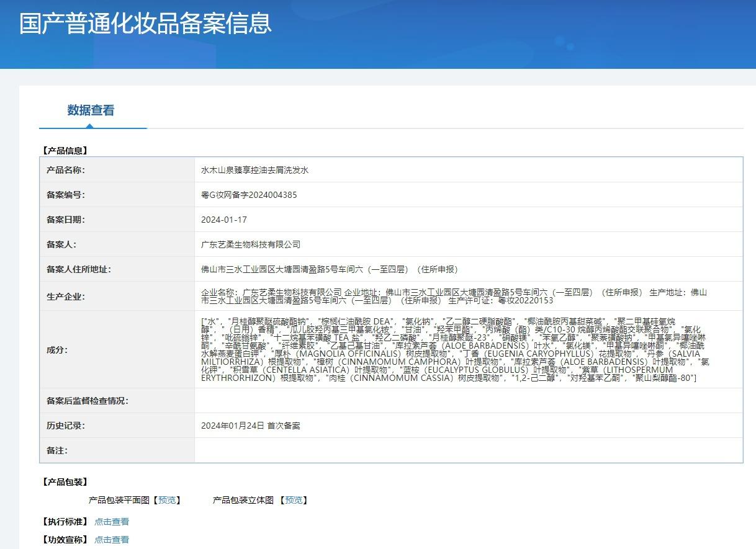Click the 成分 row label

coord(57,349)
